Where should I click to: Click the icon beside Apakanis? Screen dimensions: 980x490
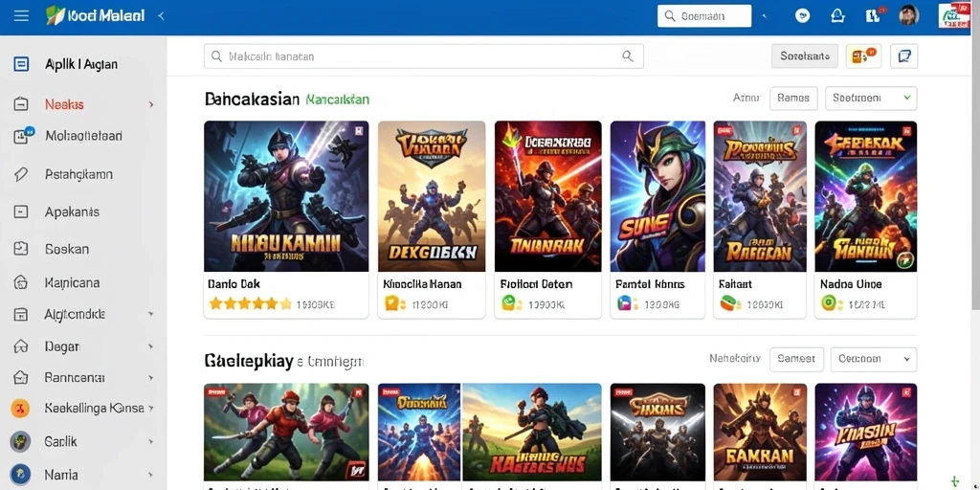point(21,212)
